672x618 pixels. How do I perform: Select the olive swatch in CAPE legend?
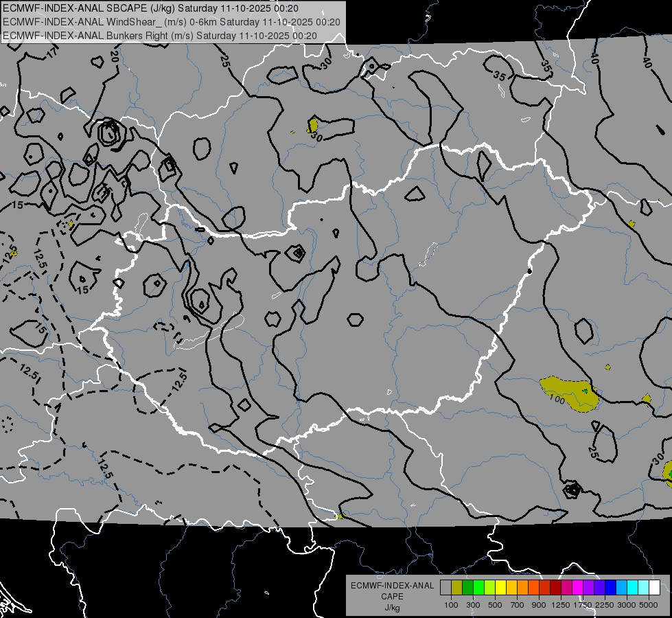click(x=457, y=587)
